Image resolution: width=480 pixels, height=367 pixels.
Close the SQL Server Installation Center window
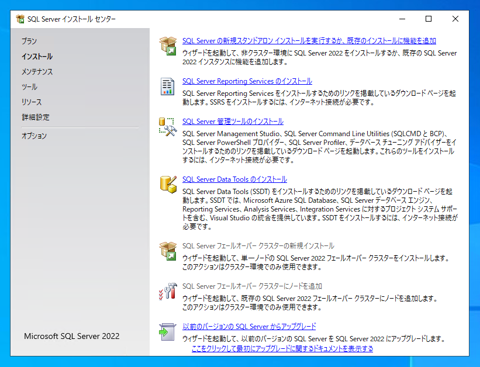tap(455, 19)
